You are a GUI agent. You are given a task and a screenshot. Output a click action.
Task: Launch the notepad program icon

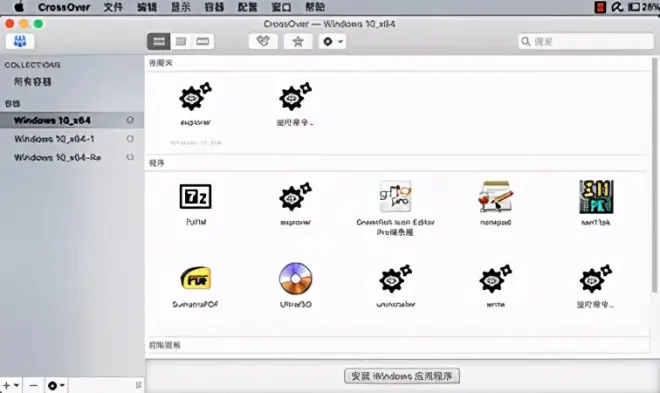pos(495,196)
